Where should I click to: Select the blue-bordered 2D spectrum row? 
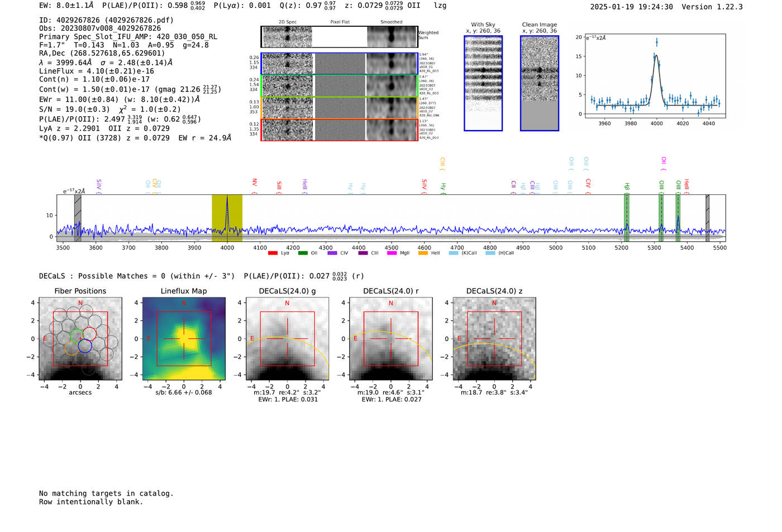pyautogui.click(x=339, y=64)
